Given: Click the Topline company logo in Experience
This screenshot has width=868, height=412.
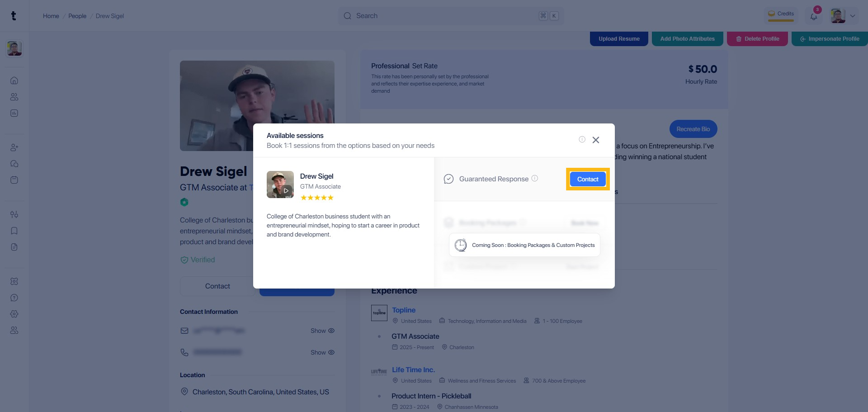Looking at the screenshot, I should [x=379, y=313].
